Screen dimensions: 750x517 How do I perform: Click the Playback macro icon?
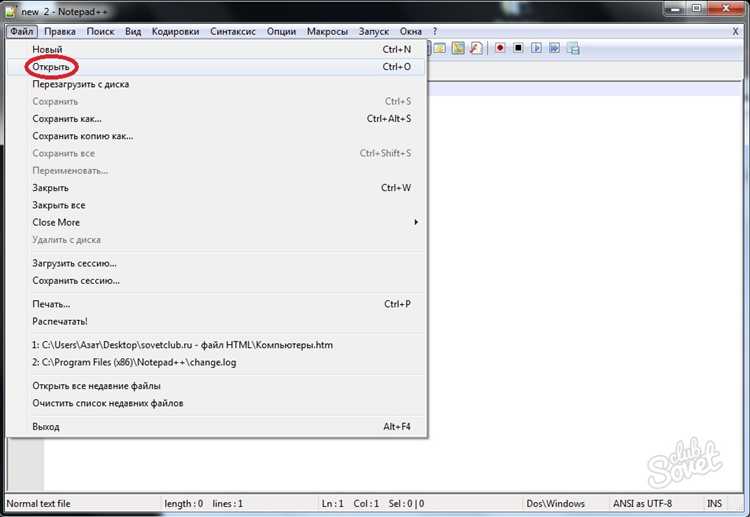coord(536,48)
